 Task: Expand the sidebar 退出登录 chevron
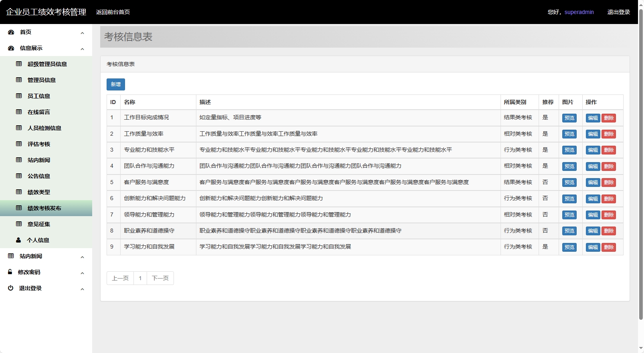click(82, 289)
